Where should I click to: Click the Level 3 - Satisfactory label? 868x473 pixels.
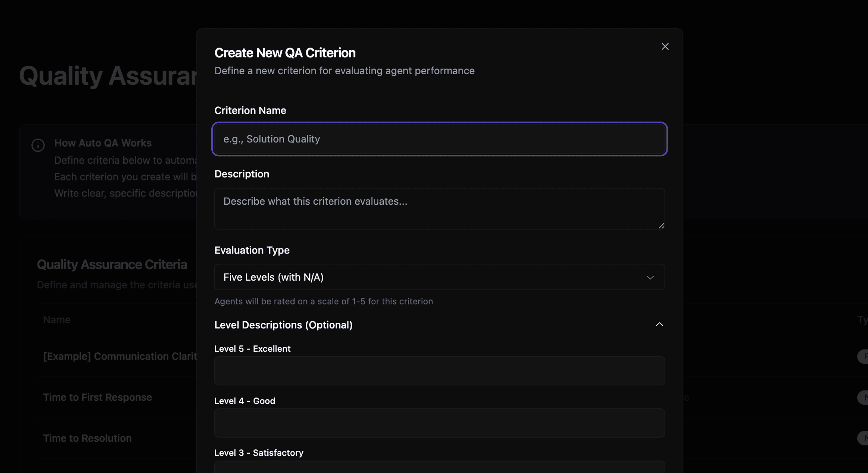tap(259, 453)
